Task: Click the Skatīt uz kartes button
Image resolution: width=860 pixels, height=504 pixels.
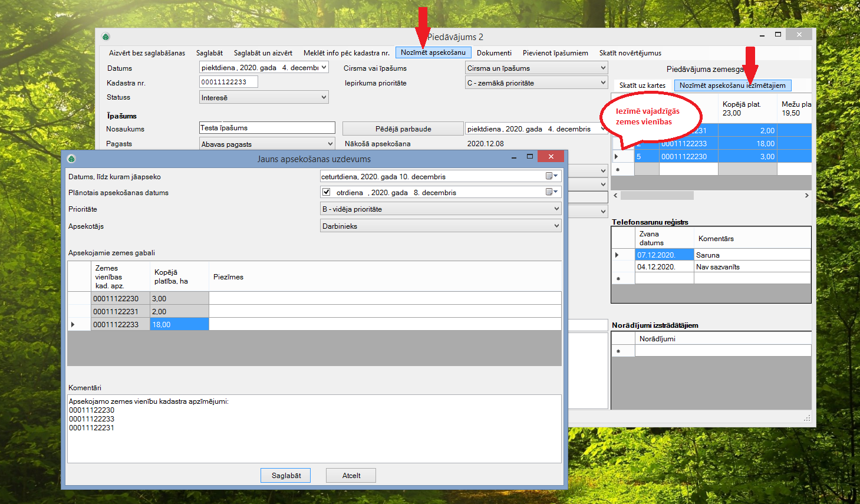Action: [642, 85]
